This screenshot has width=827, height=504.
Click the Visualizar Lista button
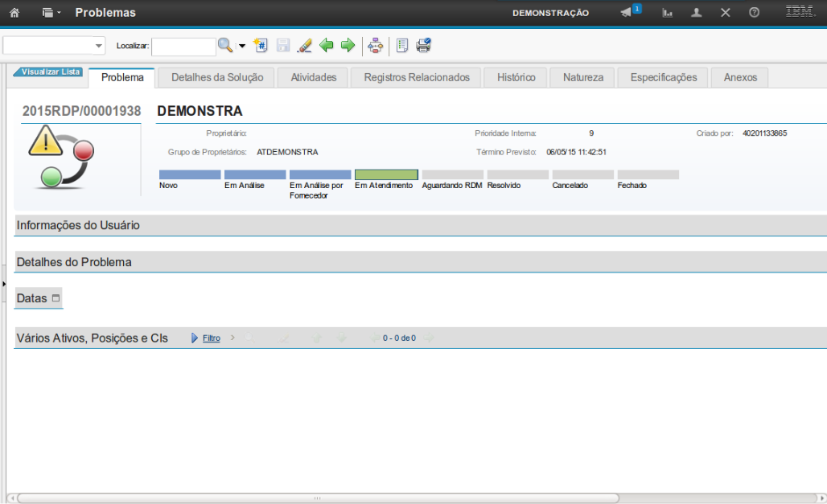coord(50,72)
